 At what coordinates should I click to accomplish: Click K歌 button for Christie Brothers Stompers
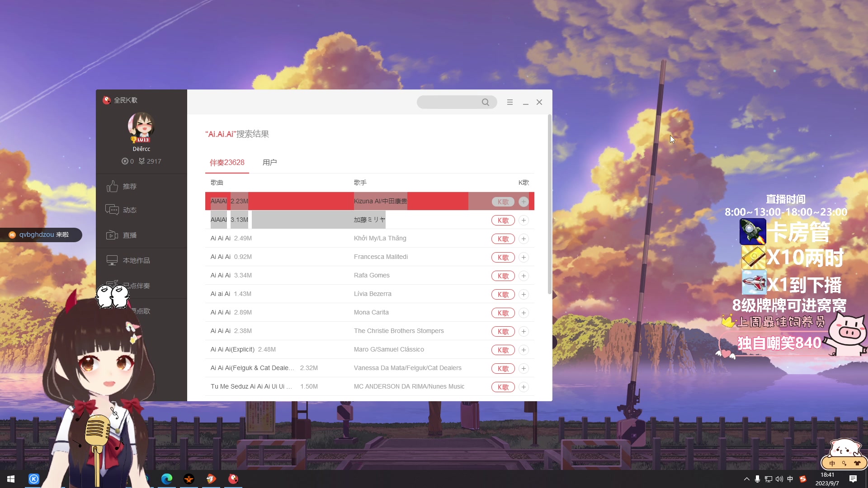tap(503, 331)
